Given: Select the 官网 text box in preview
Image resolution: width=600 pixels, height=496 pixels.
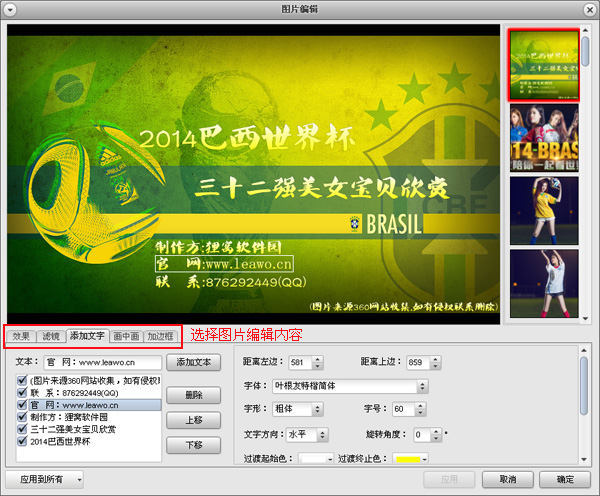Looking at the screenshot, I should click(x=224, y=264).
